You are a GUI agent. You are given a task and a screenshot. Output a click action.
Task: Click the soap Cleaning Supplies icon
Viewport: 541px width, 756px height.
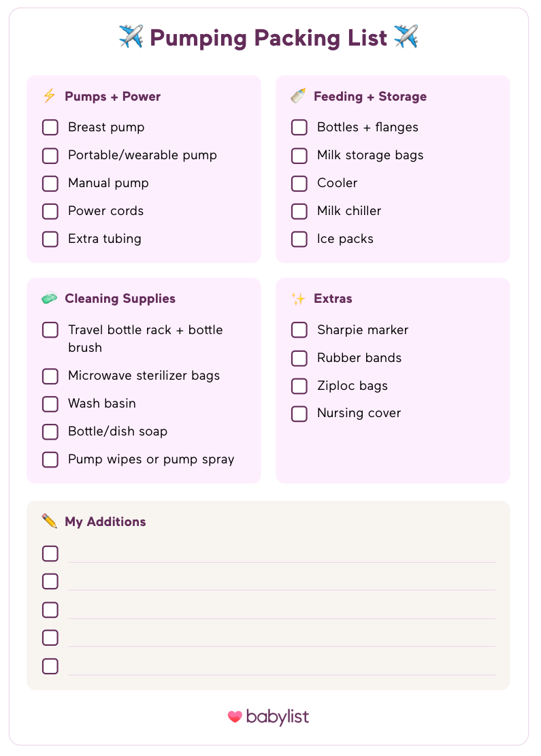click(x=49, y=298)
